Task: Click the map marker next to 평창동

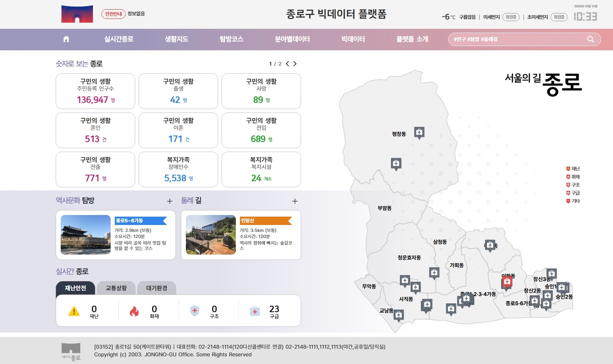Action: [x=419, y=132]
